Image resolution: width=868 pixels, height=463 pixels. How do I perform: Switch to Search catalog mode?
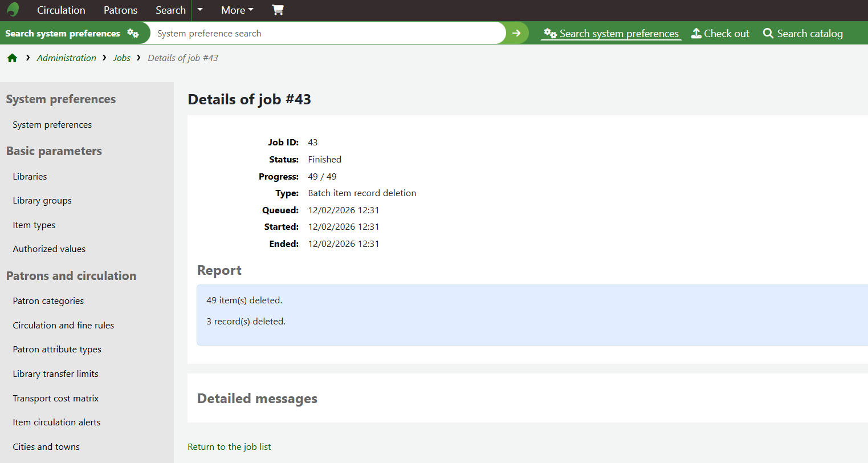[802, 34]
